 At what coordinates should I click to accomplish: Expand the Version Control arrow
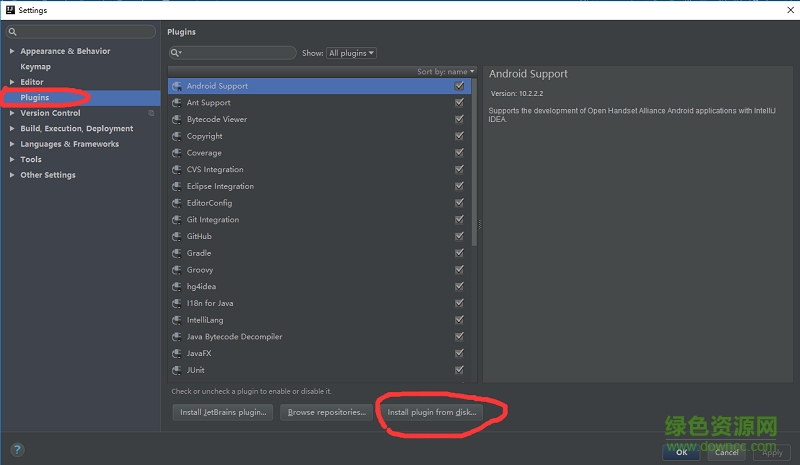[x=12, y=113]
